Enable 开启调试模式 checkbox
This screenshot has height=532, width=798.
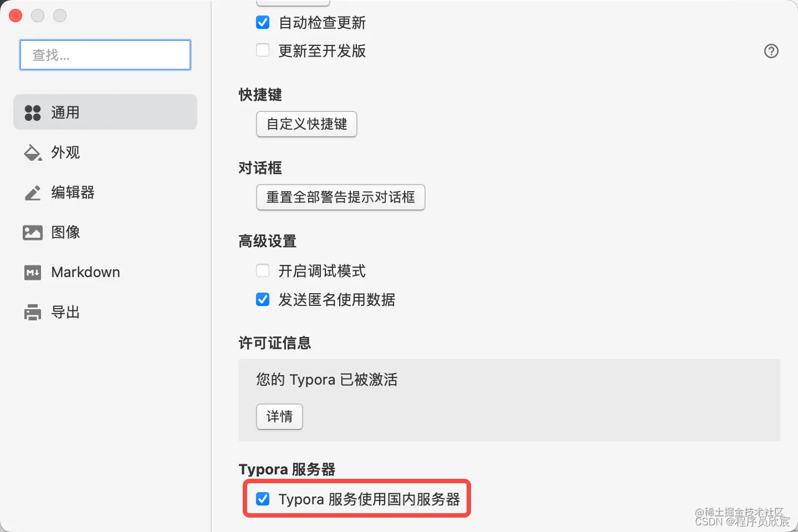[263, 270]
